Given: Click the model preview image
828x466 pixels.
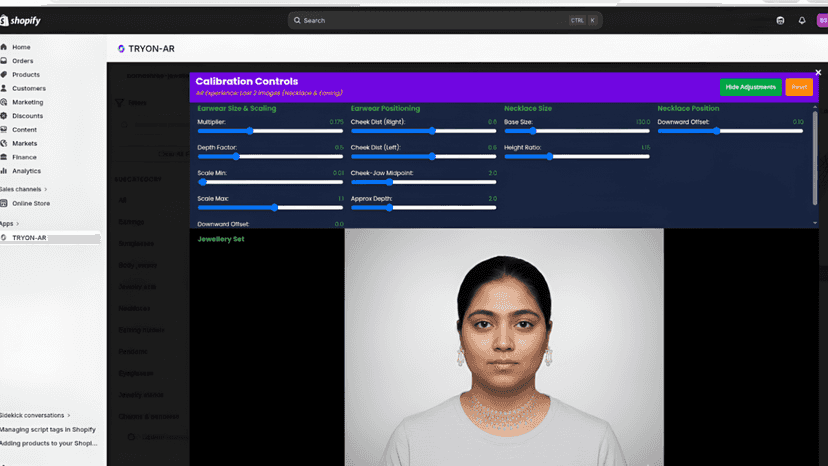Looking at the screenshot, I should 504,347.
